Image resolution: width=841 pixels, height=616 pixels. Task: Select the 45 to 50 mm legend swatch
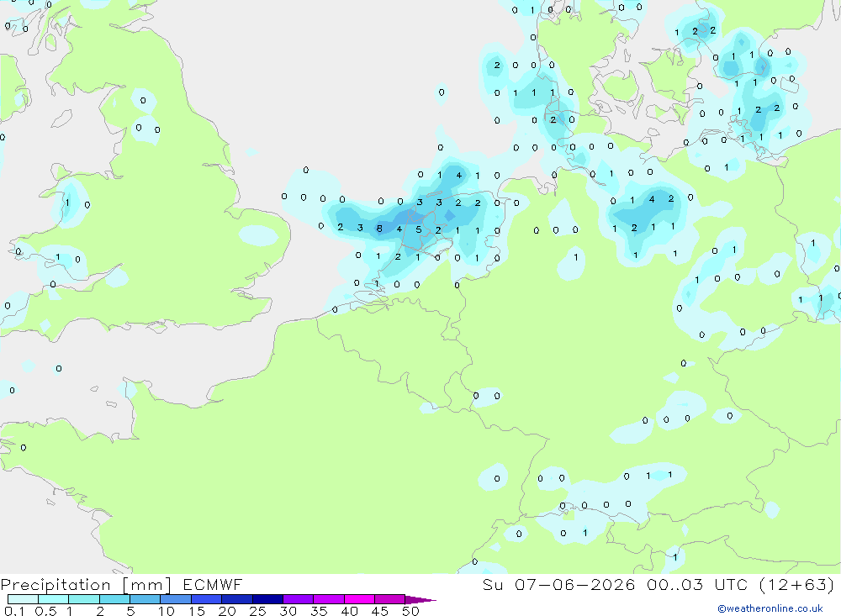[x=390, y=599]
